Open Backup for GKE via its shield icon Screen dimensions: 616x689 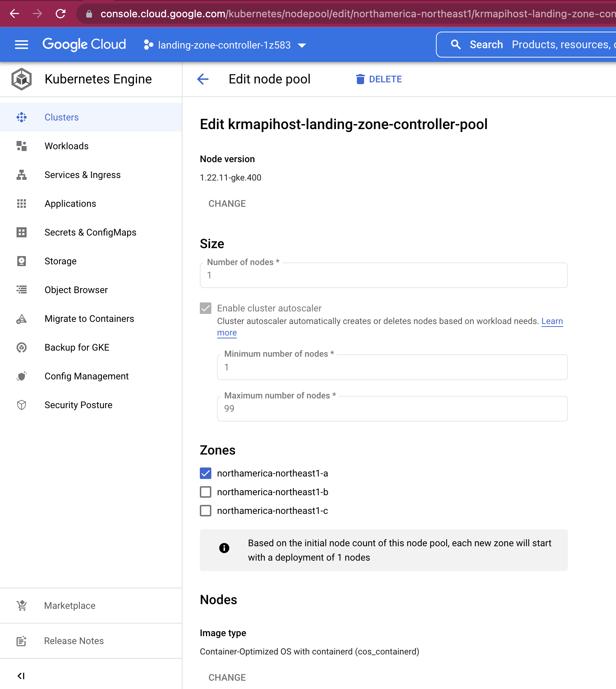pyautogui.click(x=21, y=347)
